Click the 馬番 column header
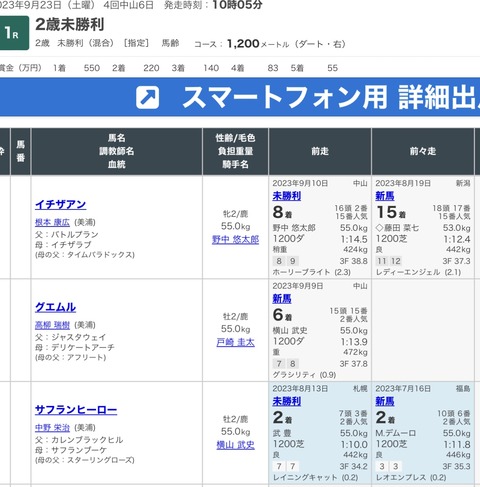480x487 pixels. 21,151
